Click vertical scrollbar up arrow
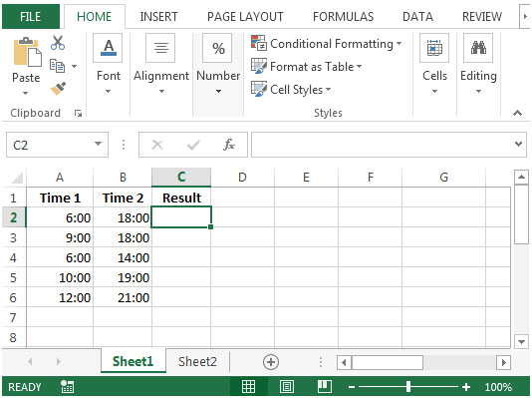The height and width of the screenshot is (398, 532). pyautogui.click(x=521, y=177)
